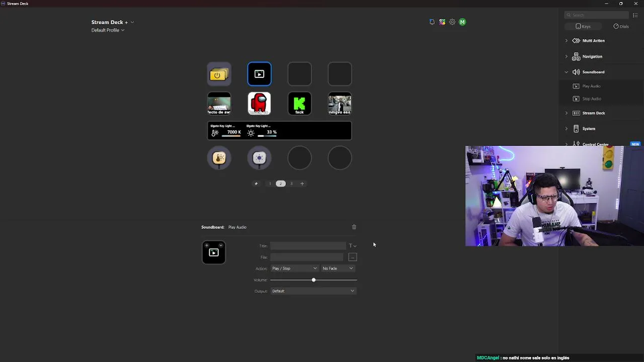Select the brightness dial with sun icon

(x=259, y=158)
